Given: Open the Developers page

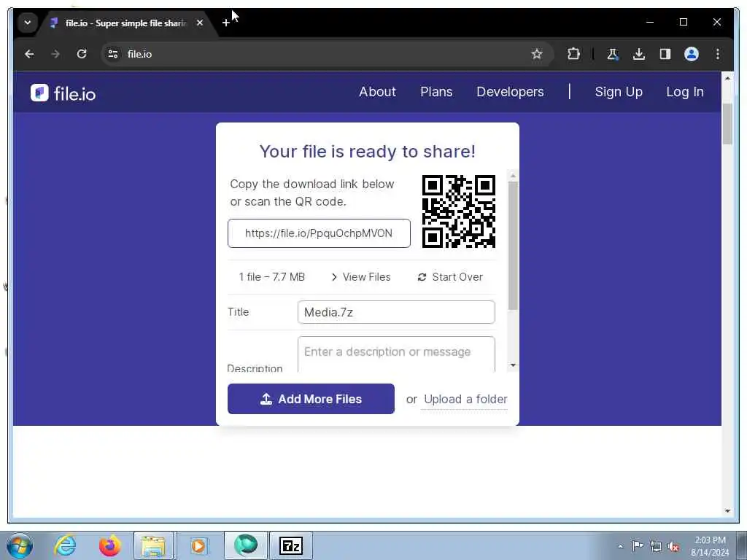Looking at the screenshot, I should pyautogui.click(x=510, y=92).
